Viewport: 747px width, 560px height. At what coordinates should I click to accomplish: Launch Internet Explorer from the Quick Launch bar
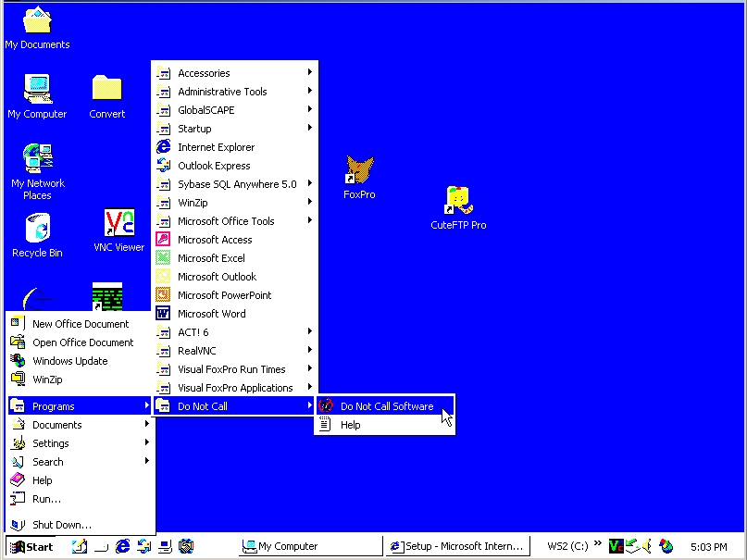122,546
